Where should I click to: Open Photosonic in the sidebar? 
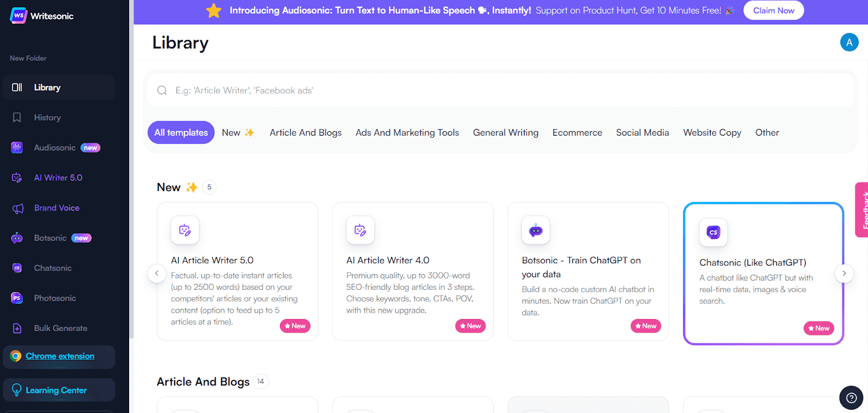[x=55, y=298]
